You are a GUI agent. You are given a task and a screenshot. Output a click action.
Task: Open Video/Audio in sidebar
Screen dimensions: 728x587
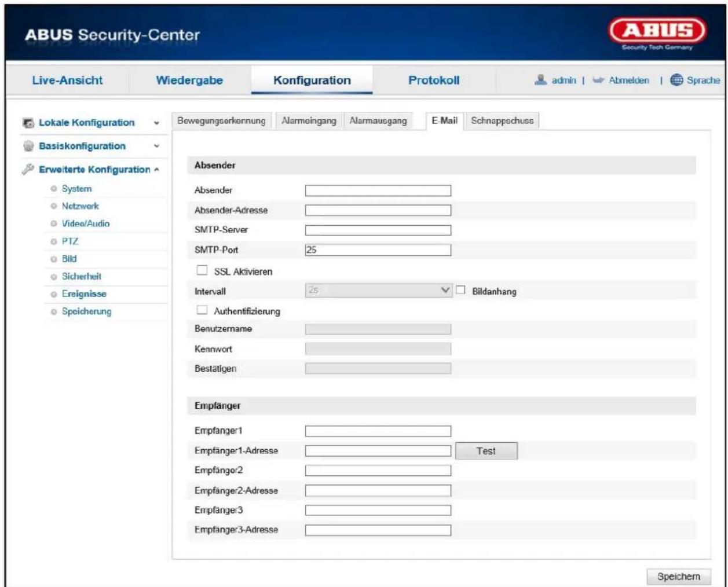(86, 223)
